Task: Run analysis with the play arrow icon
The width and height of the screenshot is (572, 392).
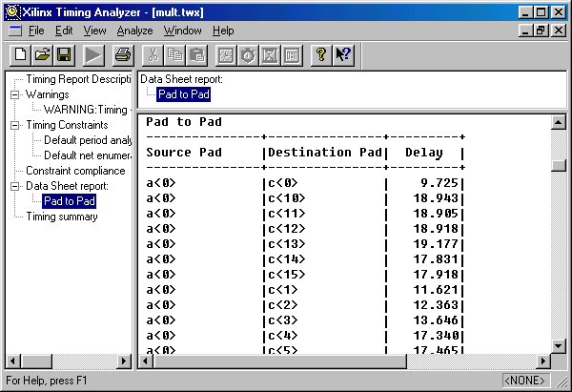Action: [93, 55]
